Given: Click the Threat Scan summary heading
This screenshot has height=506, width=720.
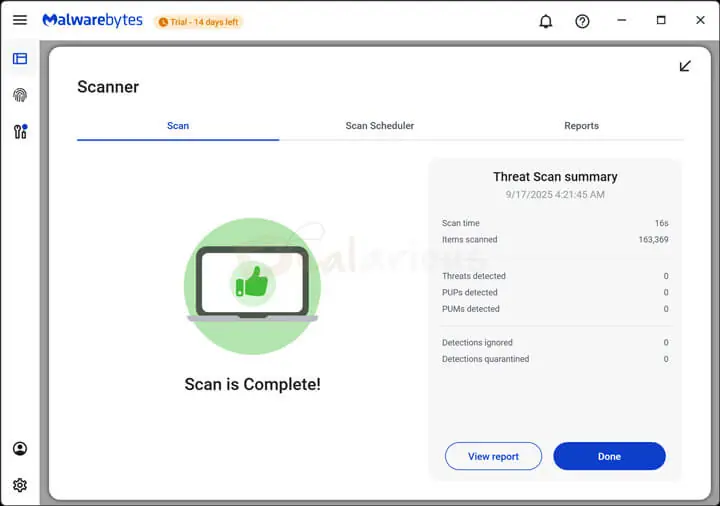Looking at the screenshot, I should 555,177.
